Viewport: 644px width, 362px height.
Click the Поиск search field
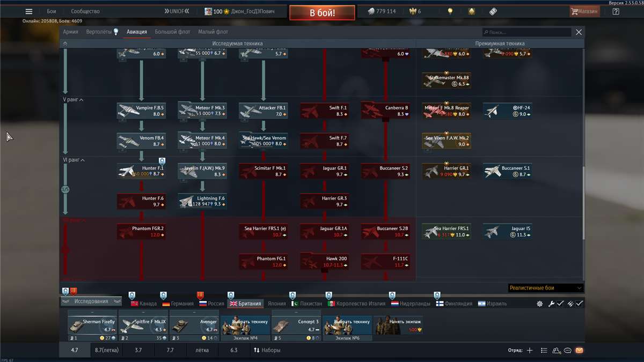[526, 32]
